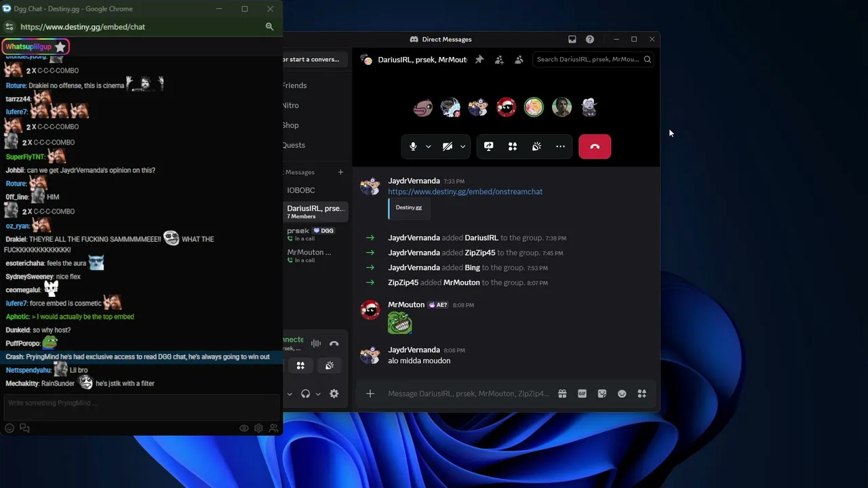The height and width of the screenshot is (488, 868).
Task: Click the Whatsuplilgup pinned label in DGG chat
Action: (x=36, y=47)
